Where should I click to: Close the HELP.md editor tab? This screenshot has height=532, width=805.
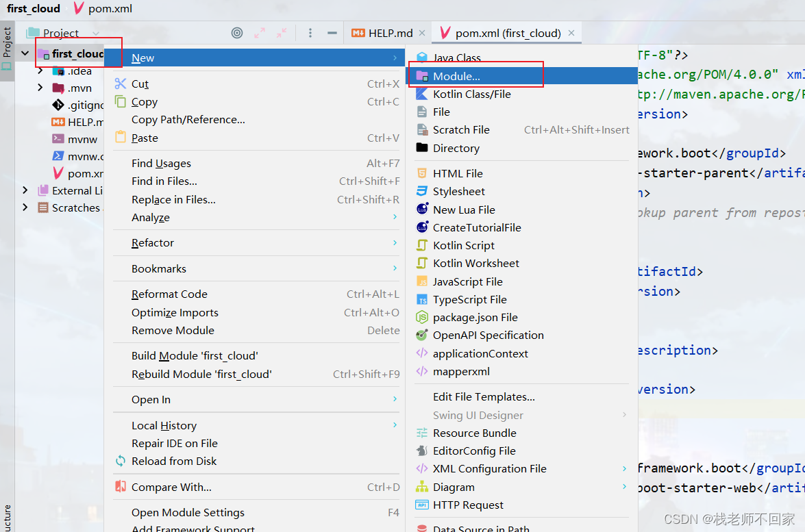point(422,33)
